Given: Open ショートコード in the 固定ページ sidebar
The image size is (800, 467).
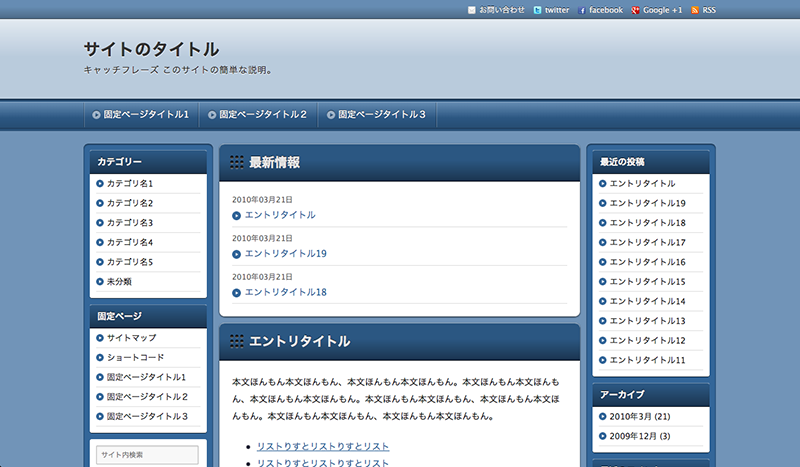Looking at the screenshot, I should click(135, 357).
